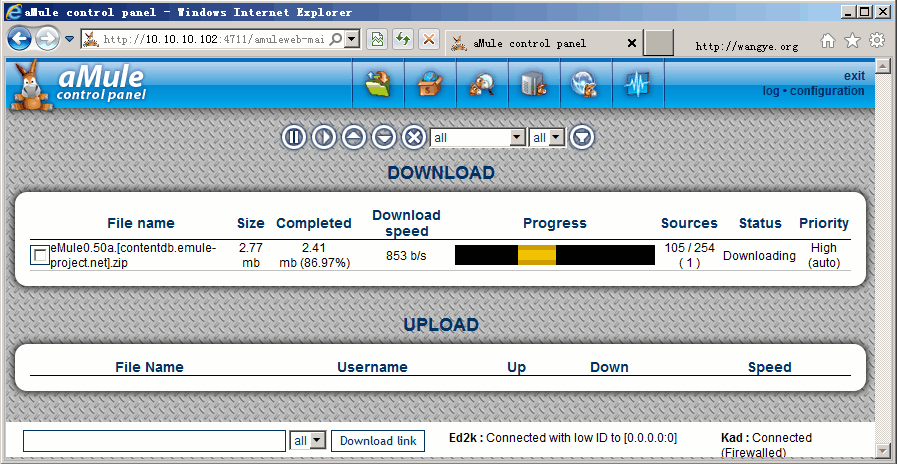Sort downloads by Size header

coord(251,223)
